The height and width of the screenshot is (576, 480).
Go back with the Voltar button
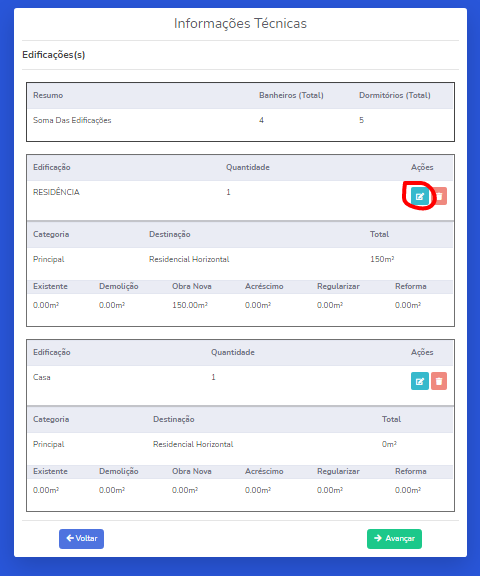tap(82, 539)
